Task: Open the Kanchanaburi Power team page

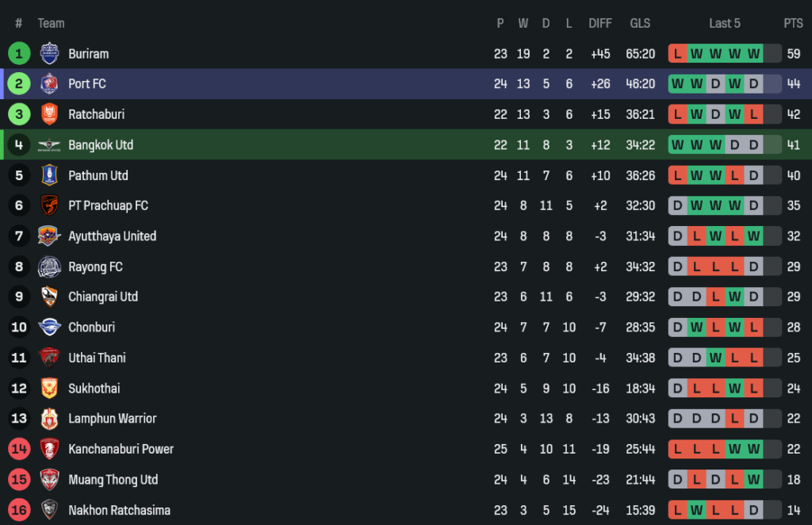Action: point(121,449)
